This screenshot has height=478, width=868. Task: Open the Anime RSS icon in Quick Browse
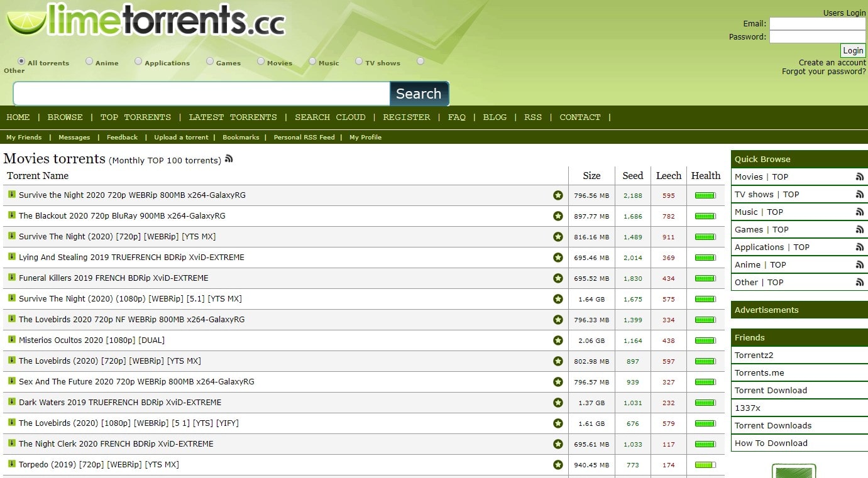pos(859,265)
